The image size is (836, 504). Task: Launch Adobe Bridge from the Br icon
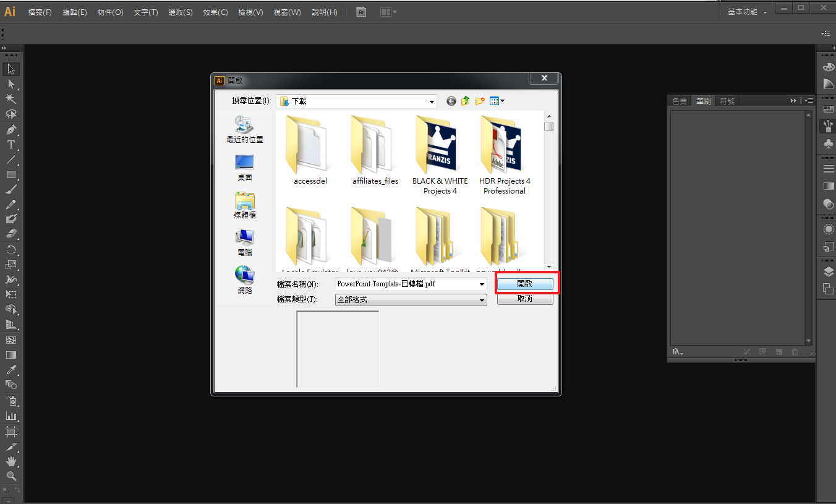[362, 12]
